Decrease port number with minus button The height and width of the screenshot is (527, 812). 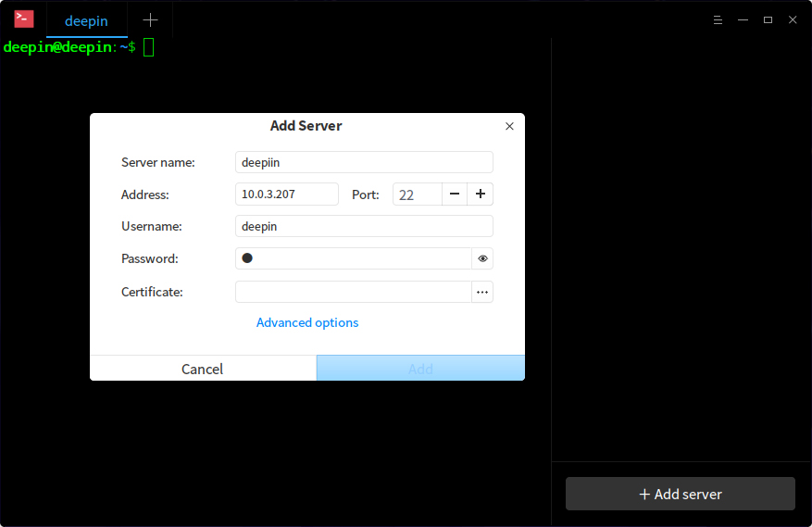click(x=455, y=194)
